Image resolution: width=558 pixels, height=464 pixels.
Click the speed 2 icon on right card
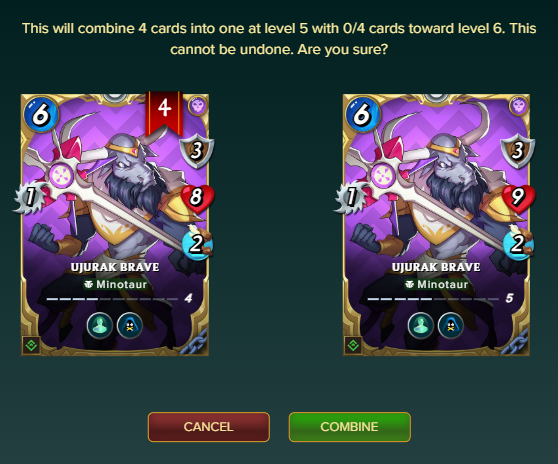[518, 243]
